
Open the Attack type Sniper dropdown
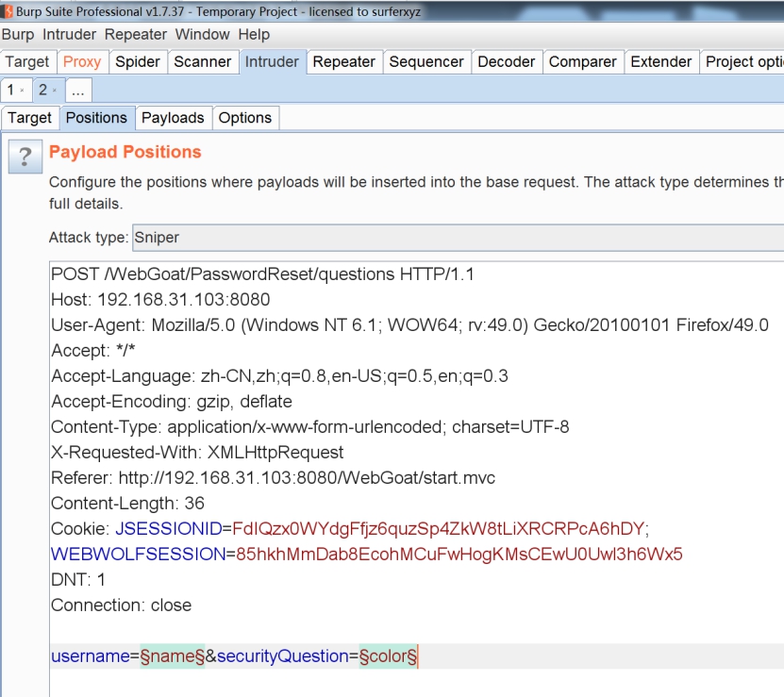pos(458,238)
